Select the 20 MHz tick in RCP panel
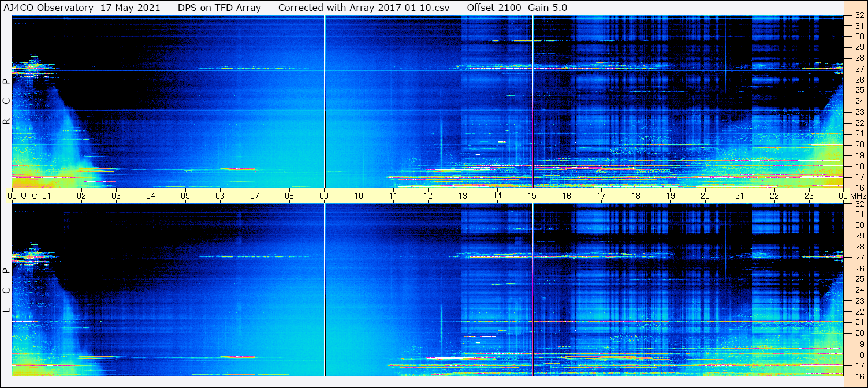 (x=858, y=144)
